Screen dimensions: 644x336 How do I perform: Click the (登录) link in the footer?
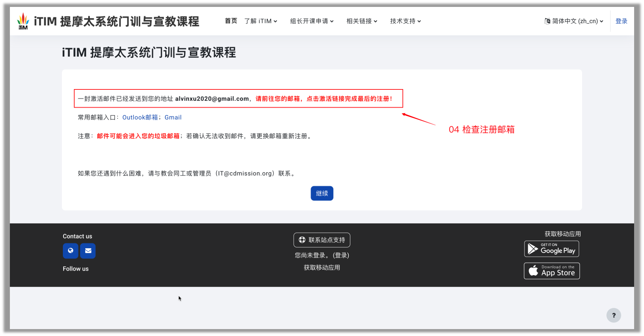341,255
